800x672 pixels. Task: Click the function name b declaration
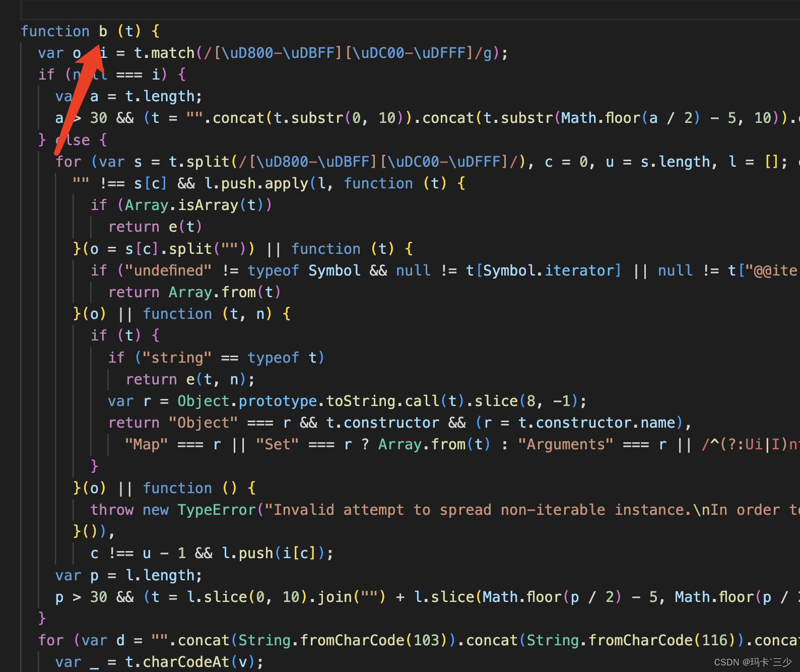(x=103, y=31)
